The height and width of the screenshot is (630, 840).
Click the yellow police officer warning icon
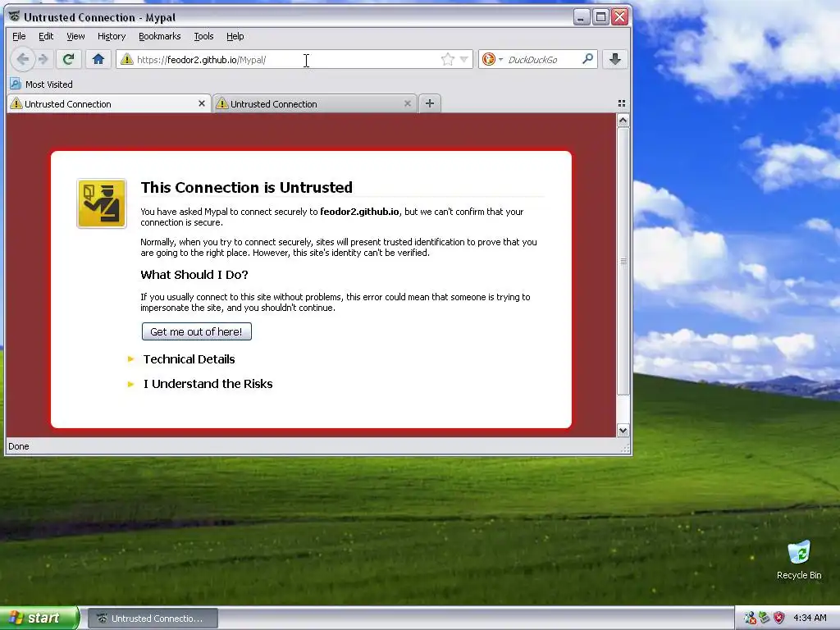click(x=102, y=203)
